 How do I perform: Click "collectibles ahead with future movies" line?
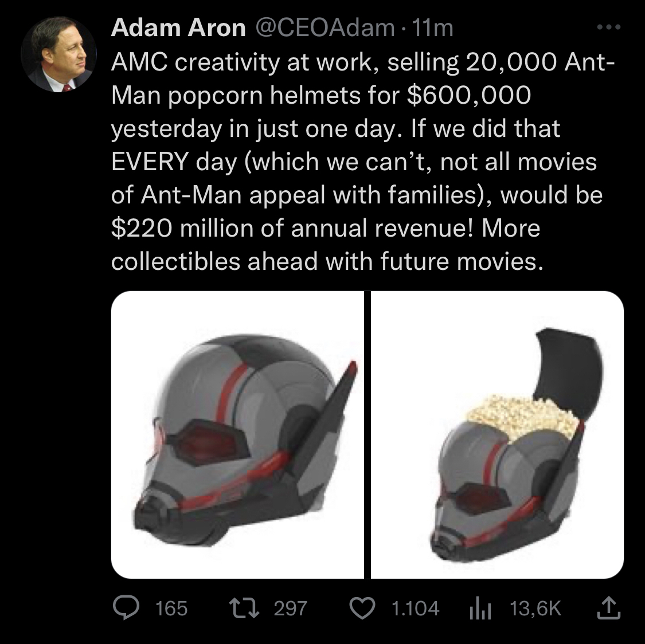(326, 261)
